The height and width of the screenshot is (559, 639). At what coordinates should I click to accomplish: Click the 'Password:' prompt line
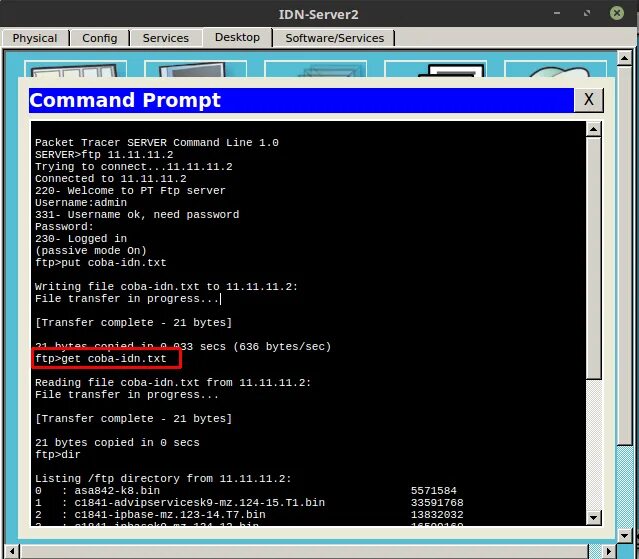[x=64, y=227]
